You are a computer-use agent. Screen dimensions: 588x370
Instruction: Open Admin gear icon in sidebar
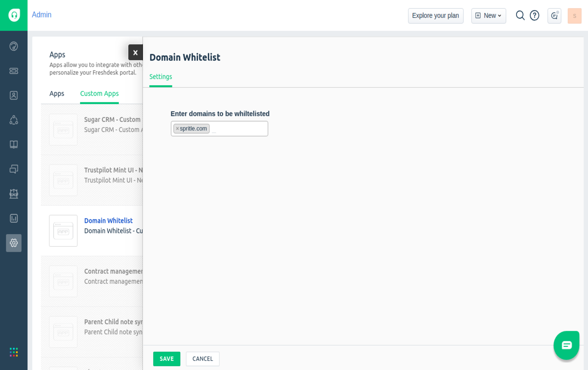(x=14, y=243)
